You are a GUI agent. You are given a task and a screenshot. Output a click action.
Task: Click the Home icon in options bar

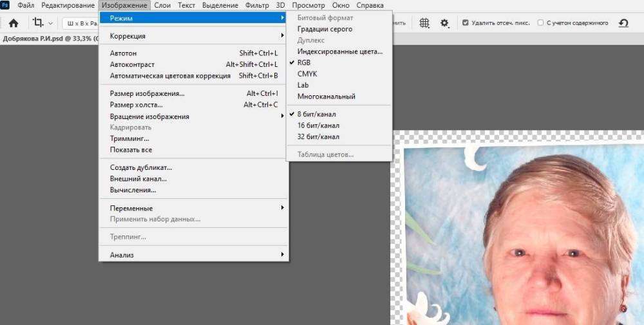click(14, 23)
